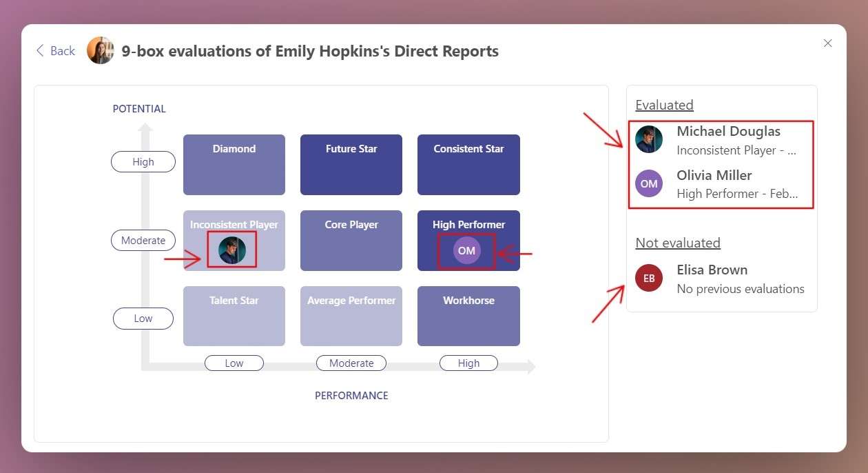Click Elisa Brown's EB avatar icon
The image size is (868, 473).
649,278
